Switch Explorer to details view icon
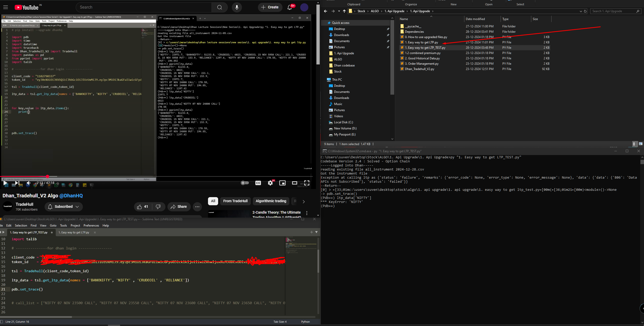 click(634, 144)
